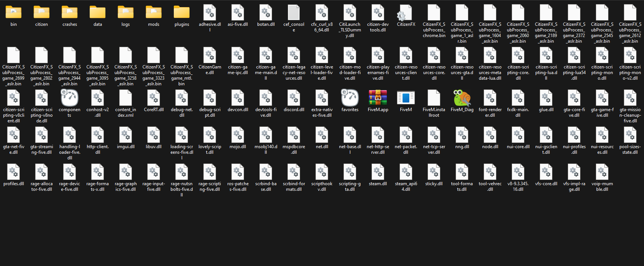Open the plugins folder
Image resolution: width=644 pixels, height=266 pixels.
click(x=182, y=12)
